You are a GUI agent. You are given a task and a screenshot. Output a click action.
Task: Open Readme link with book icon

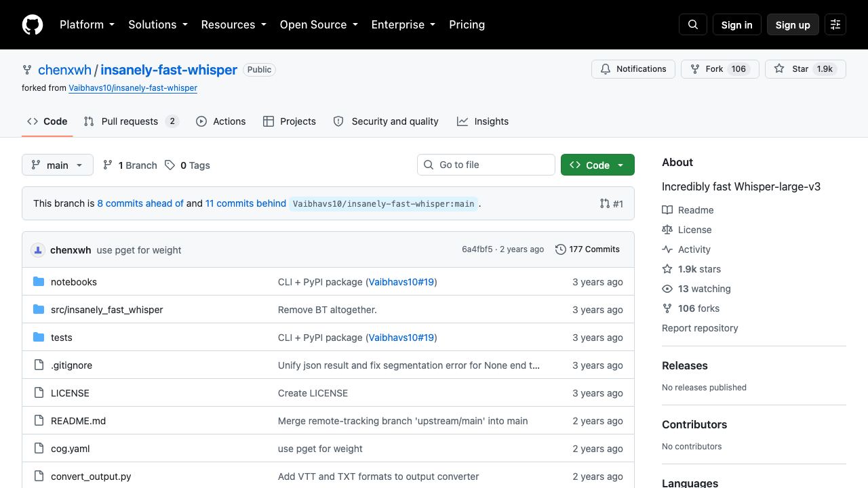click(688, 210)
